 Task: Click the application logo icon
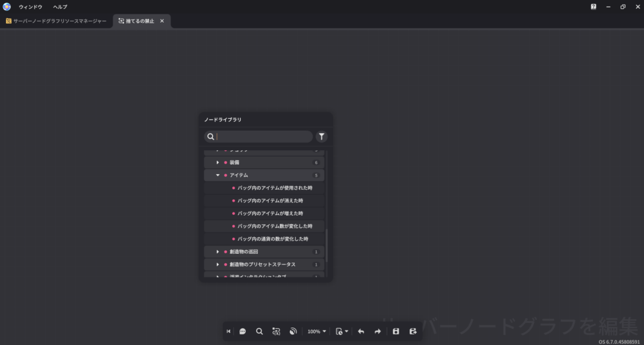click(x=6, y=6)
